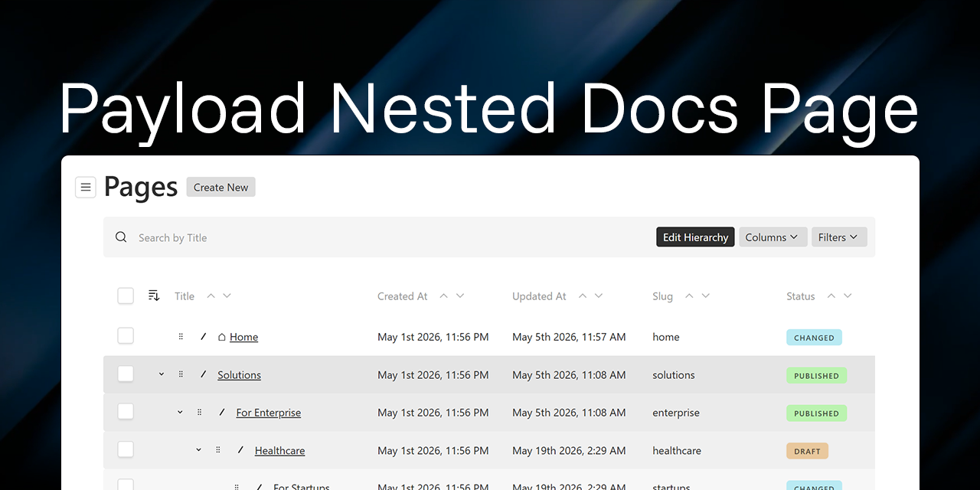
Task: Open the hamburger navigation menu
Action: click(x=86, y=187)
